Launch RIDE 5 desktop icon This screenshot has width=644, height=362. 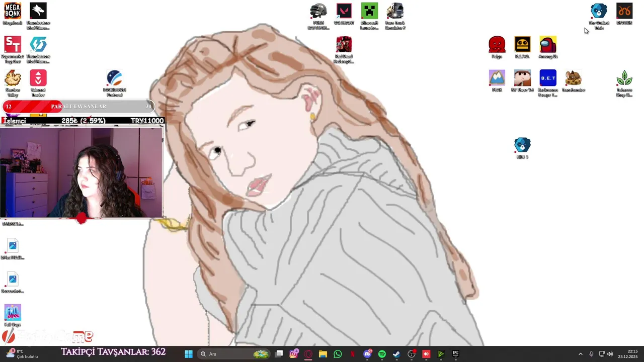click(522, 148)
